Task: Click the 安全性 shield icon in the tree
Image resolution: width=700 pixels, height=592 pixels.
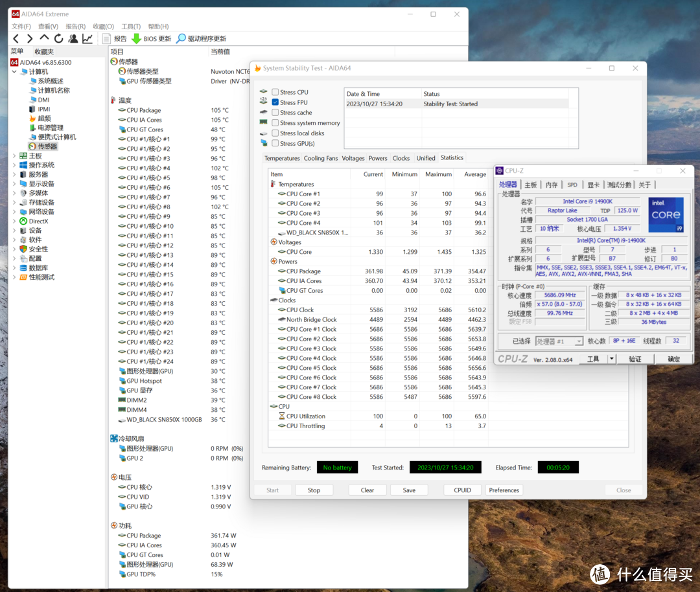Action: coord(23,249)
